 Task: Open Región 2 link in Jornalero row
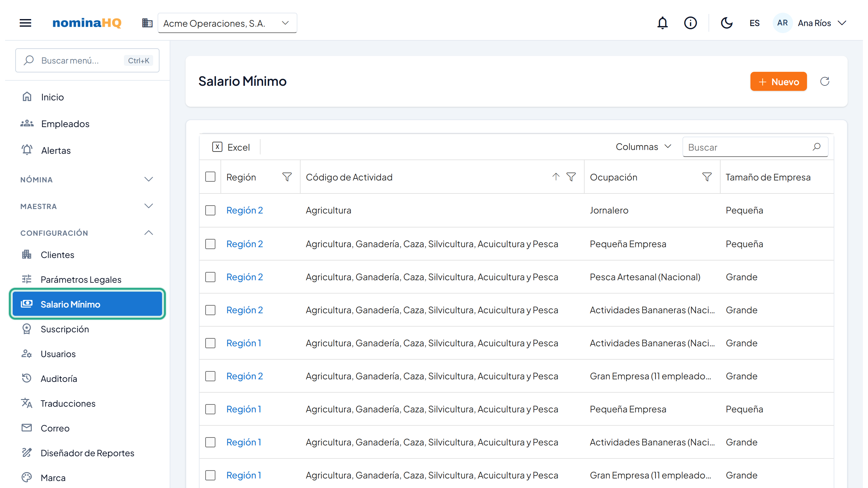[x=244, y=210]
